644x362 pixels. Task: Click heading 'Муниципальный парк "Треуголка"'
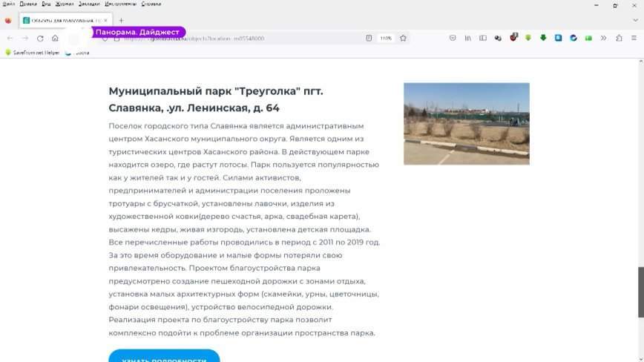[x=216, y=99]
